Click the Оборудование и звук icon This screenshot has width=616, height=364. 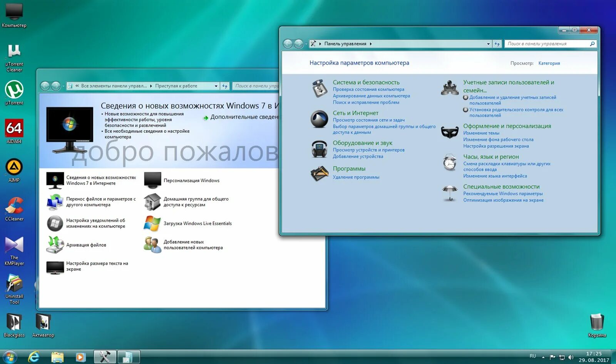pos(319,149)
